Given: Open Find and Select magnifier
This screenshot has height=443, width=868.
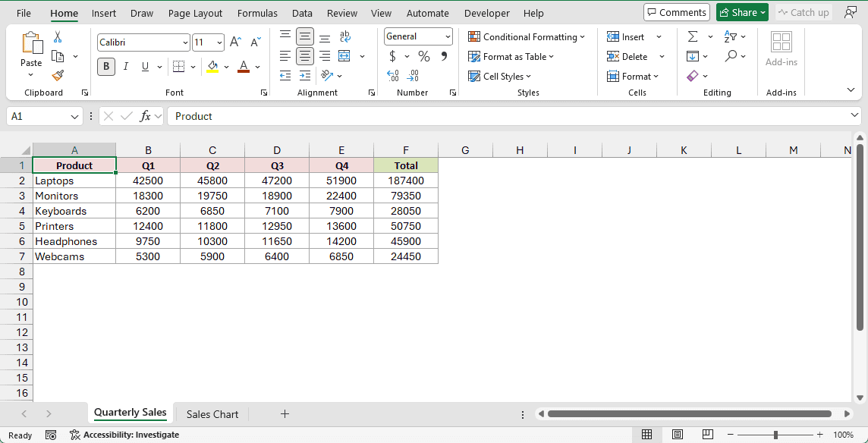Looking at the screenshot, I should tap(731, 56).
